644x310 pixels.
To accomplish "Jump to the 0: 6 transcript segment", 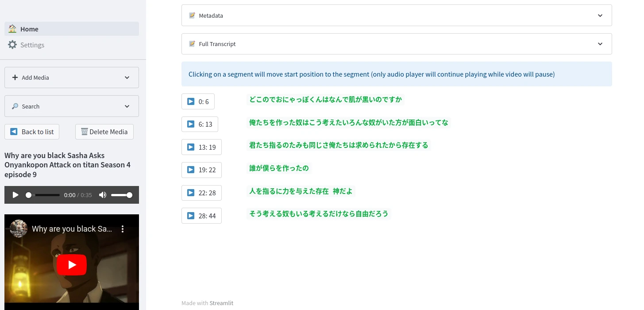I will (198, 101).
